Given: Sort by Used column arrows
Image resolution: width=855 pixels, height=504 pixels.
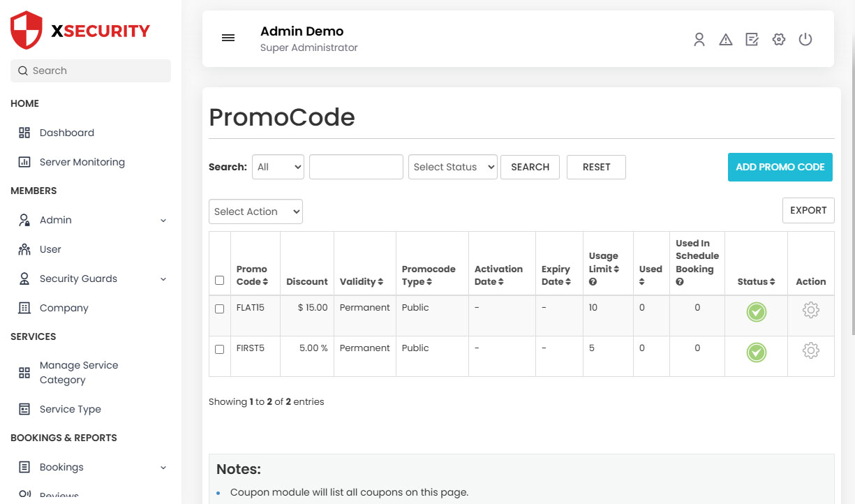Looking at the screenshot, I should click(642, 282).
